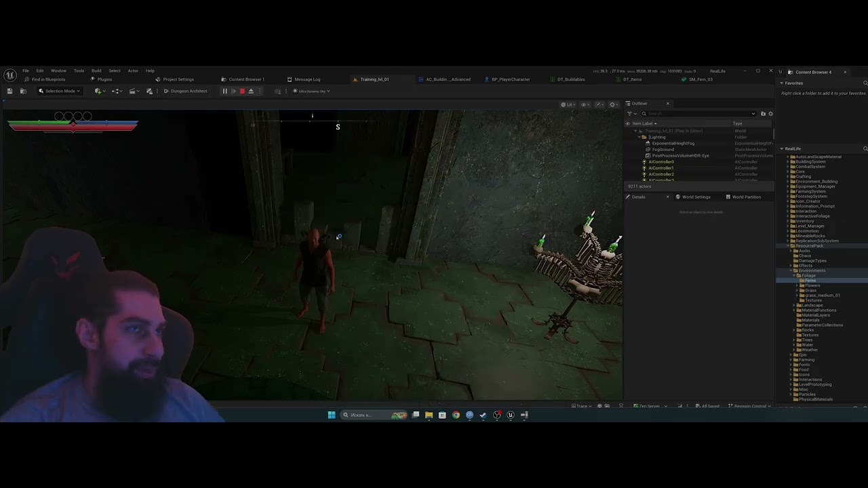The image size is (868, 488).
Task: Close the Outliner panel tab
Action: (x=667, y=104)
